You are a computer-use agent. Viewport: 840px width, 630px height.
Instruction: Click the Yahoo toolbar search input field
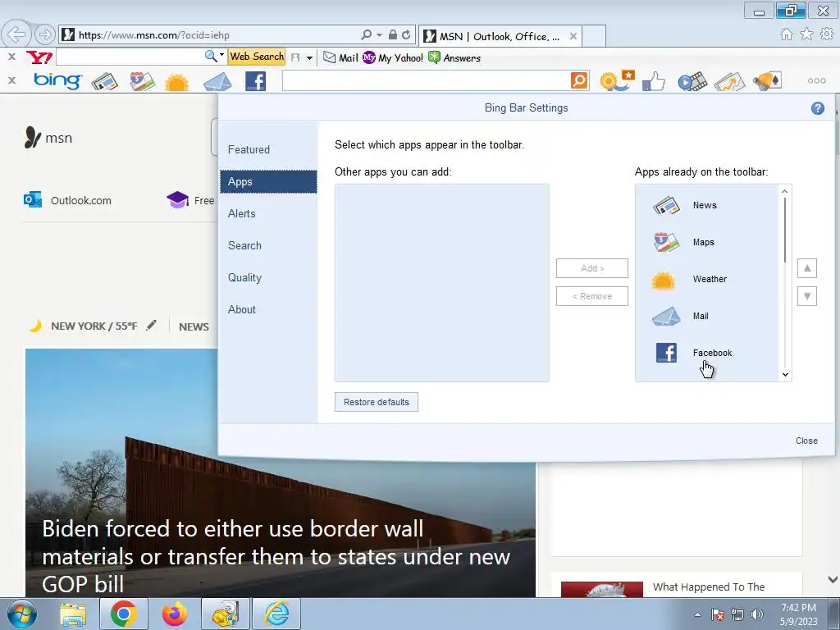point(130,57)
